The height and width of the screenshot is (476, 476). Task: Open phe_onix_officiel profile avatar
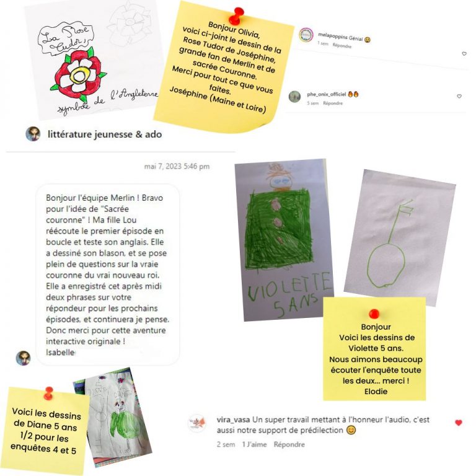pos(294,97)
